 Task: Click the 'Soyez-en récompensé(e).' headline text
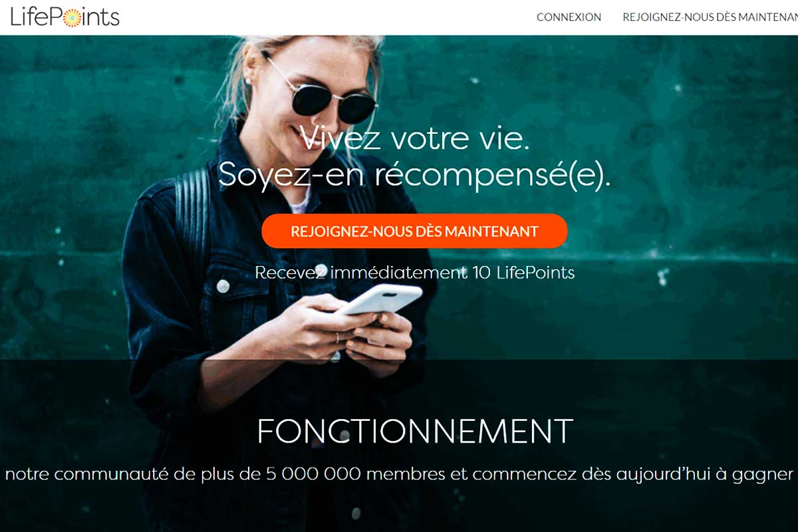414,174
